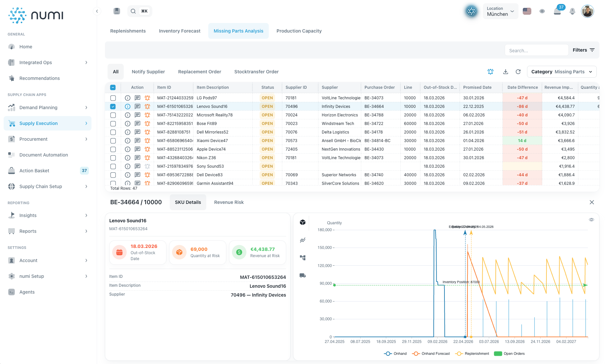The width and height of the screenshot is (605, 364).
Task: Go to Home in the sidebar
Action: coord(48,47)
